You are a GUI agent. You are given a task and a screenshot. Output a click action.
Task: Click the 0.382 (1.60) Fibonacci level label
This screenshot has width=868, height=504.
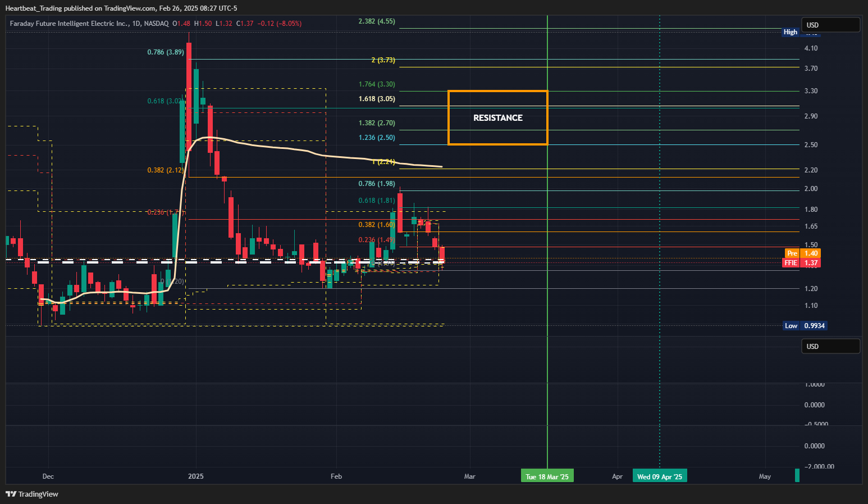point(377,225)
